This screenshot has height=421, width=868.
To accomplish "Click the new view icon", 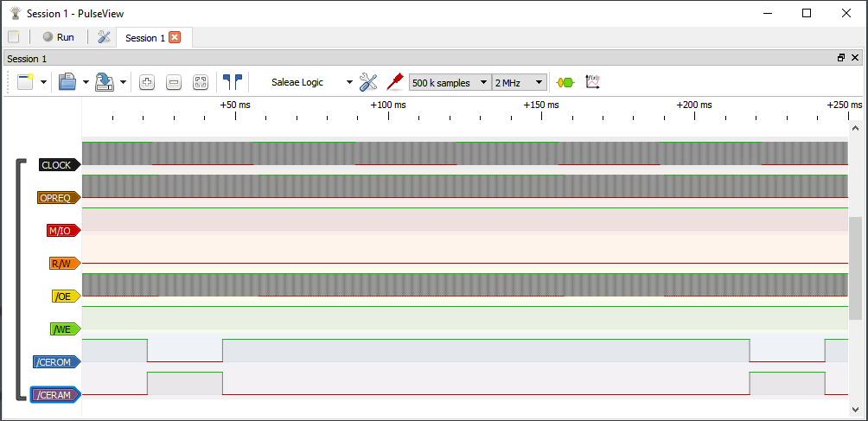I will [24, 82].
